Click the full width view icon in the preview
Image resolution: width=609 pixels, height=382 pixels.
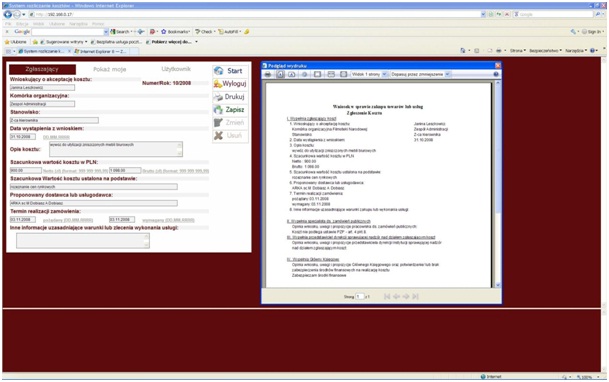tap(331, 74)
